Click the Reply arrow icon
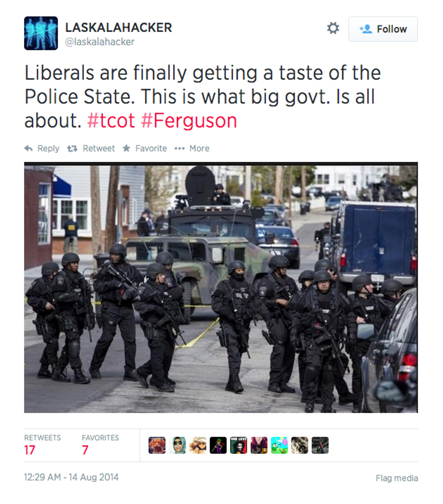 [x=28, y=148]
